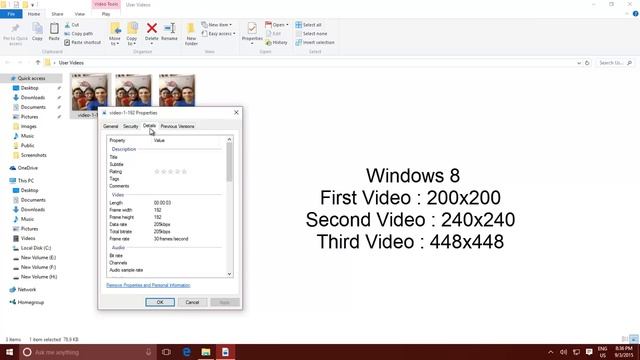Open the Action Center notifications
Screen dimensions: 640x360
589,352
